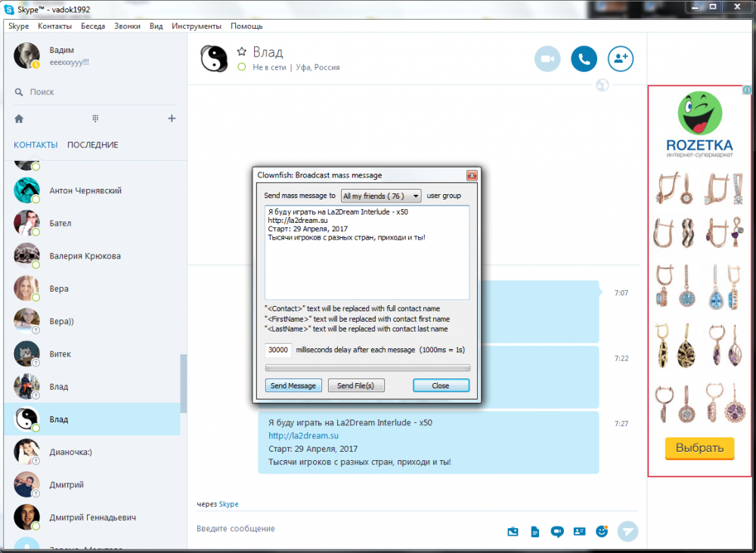Screen dimensions: 756x553
Task: Select contact Антон Чернявский in the list
Action: click(x=85, y=190)
